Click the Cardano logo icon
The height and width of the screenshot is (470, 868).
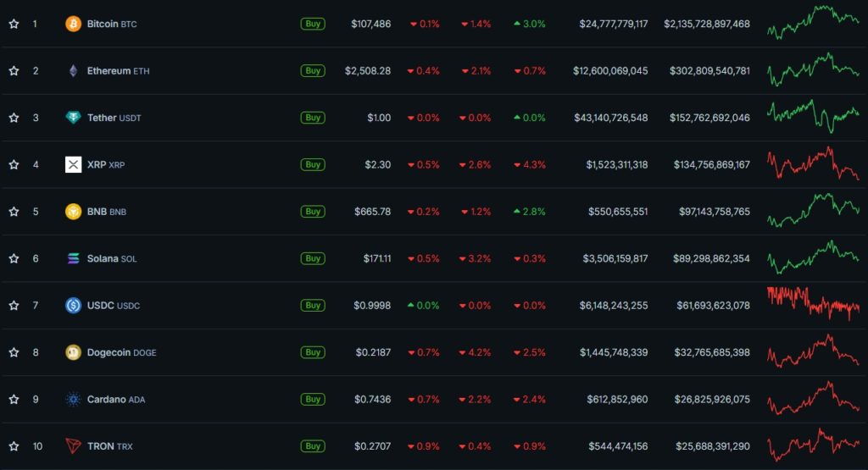point(74,399)
